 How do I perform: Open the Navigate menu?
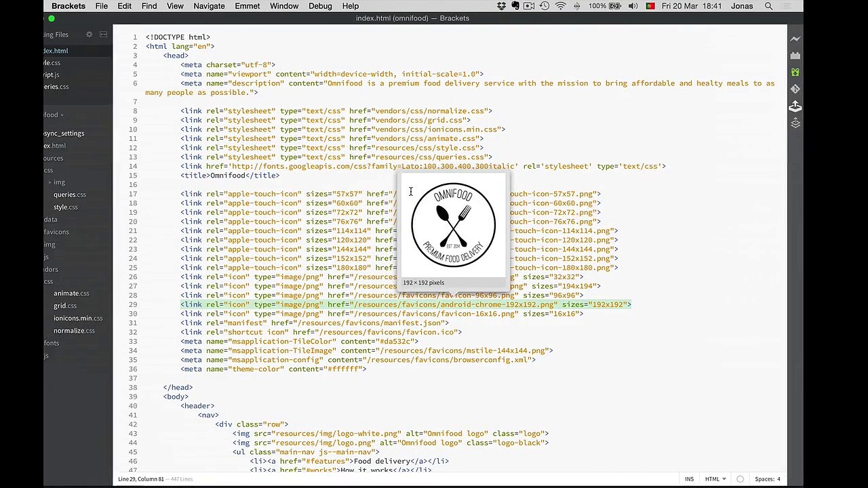209,6
